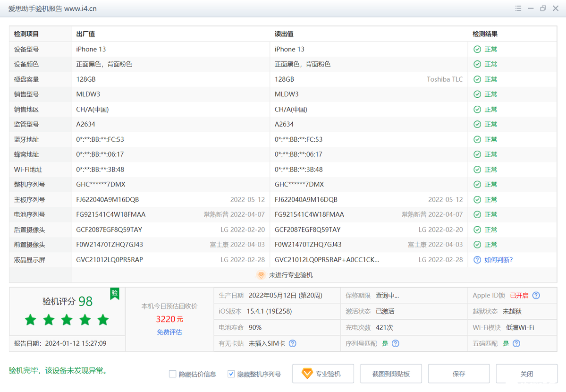The image size is (566, 392).
Task: Click the iOS版本 15.4.1 (19E258) value
Action: (269, 311)
